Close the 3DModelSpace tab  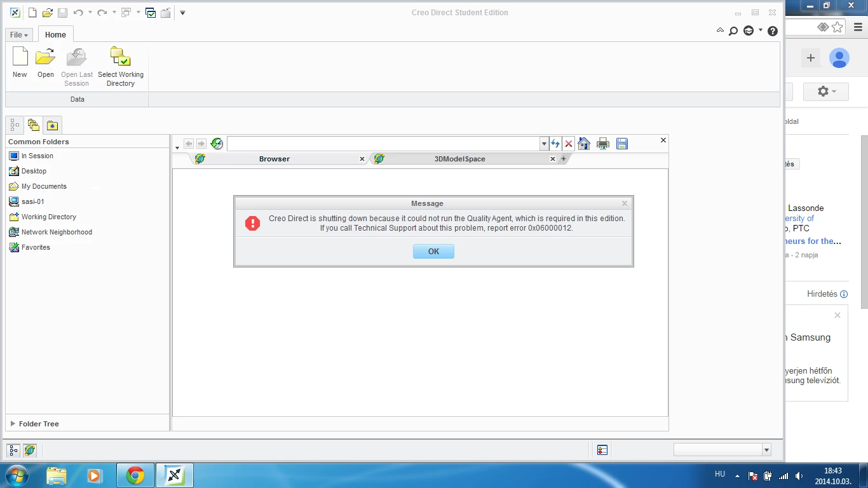[552, 159]
